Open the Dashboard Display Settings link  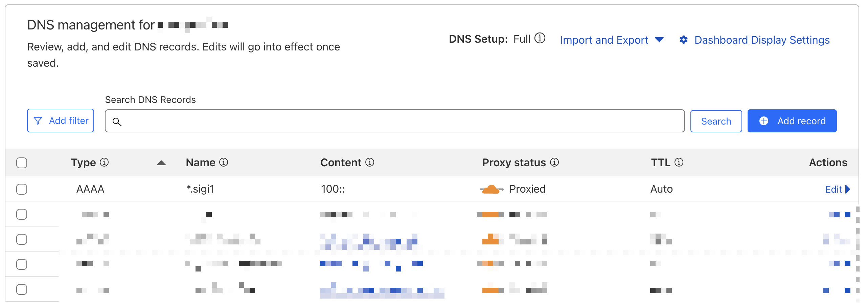(x=762, y=40)
